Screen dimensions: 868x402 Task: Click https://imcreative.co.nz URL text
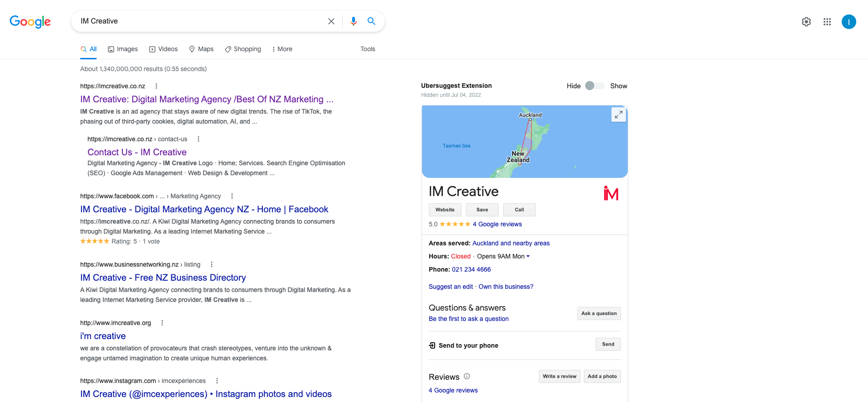tap(113, 86)
